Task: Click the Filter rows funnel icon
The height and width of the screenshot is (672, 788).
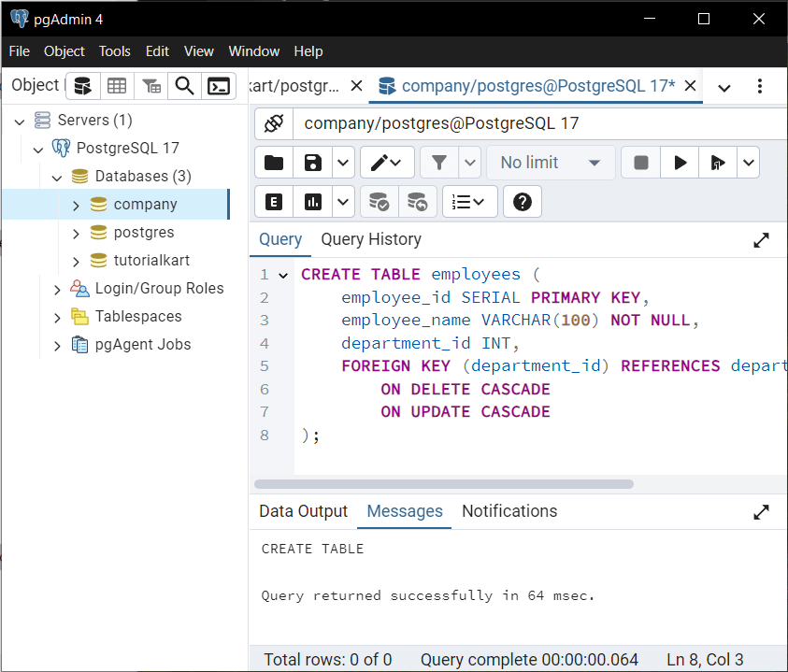Action: click(439, 163)
